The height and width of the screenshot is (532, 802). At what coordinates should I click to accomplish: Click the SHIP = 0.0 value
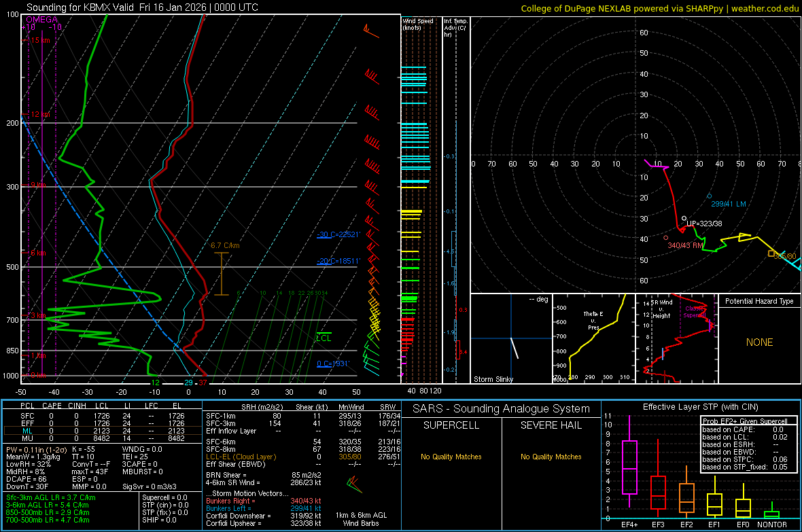pyautogui.click(x=159, y=520)
